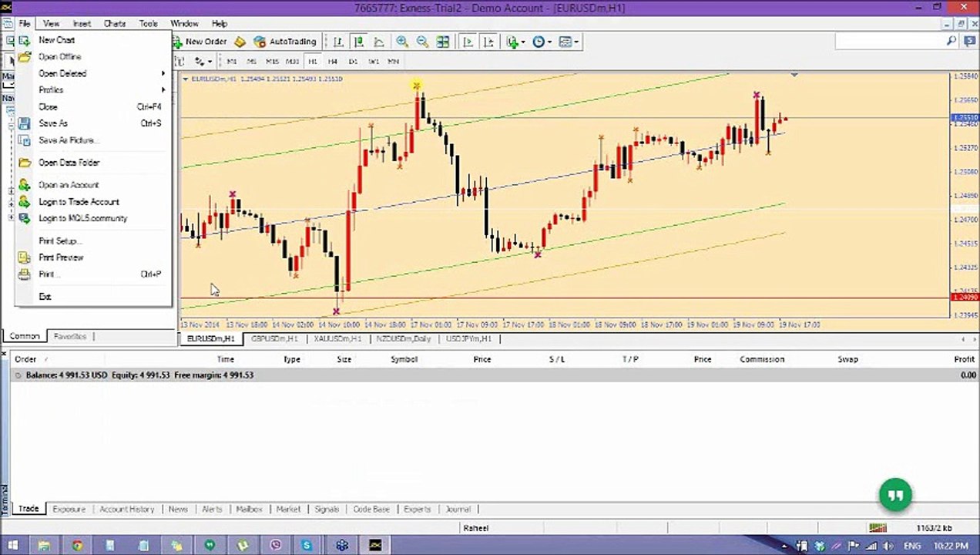Screen dimensions: 980x555
Task: Sort trades by Symbol column header
Action: [404, 359]
